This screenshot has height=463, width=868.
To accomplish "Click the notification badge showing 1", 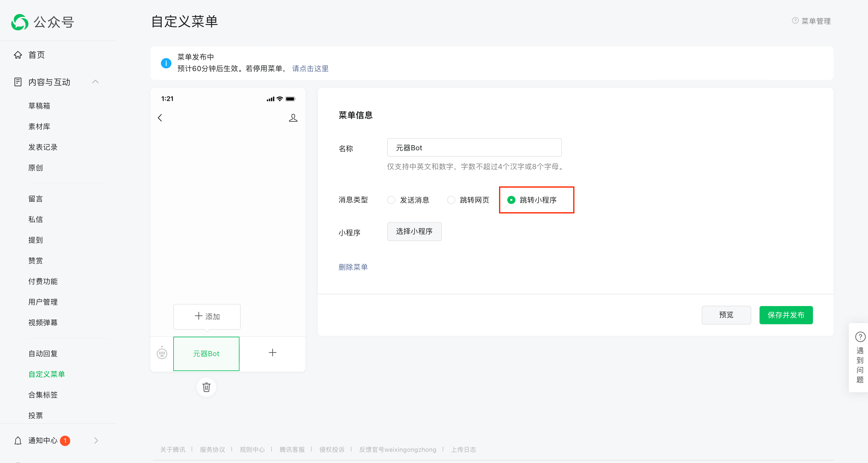I will (x=65, y=441).
